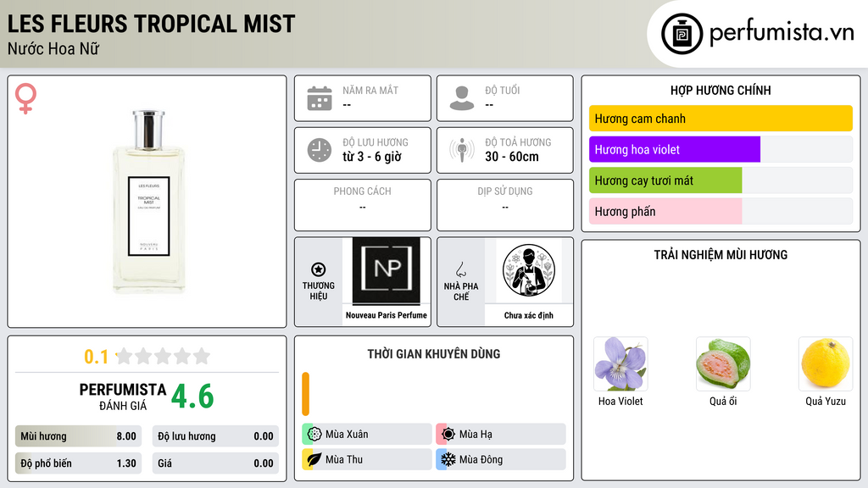This screenshot has width=868, height=488.
Task: Click the clock icon for Độ lưu hương
Action: [320, 150]
